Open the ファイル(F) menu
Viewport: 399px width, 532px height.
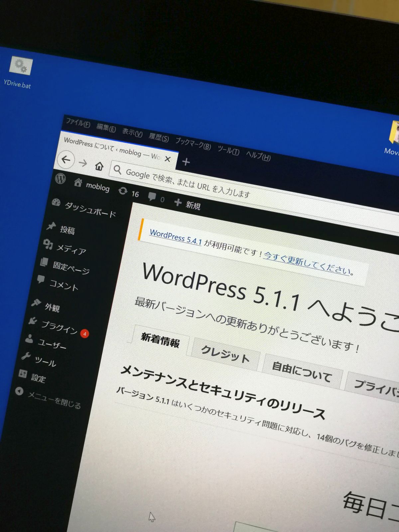78,123
